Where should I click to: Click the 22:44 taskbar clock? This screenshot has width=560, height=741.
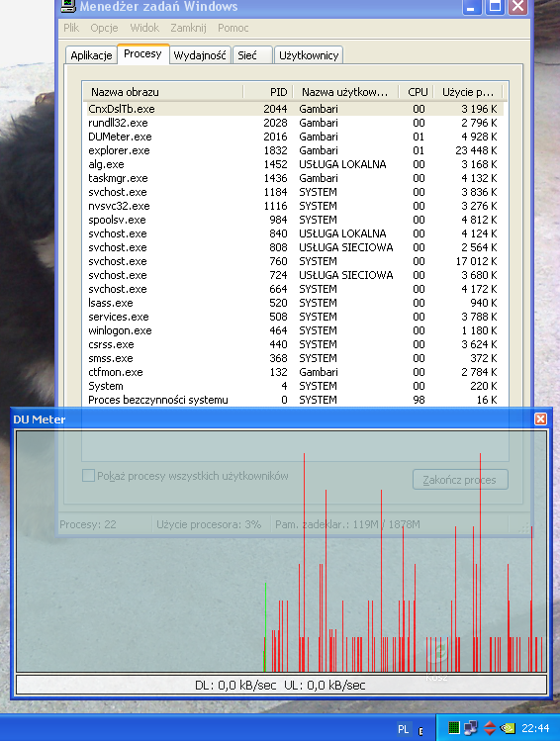tap(535, 728)
